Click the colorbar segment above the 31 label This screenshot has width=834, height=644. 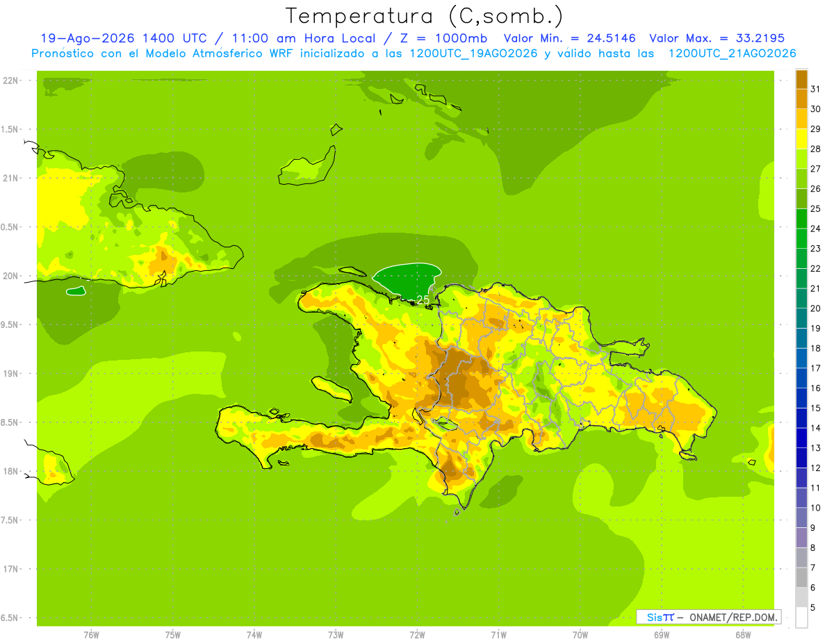point(801,79)
